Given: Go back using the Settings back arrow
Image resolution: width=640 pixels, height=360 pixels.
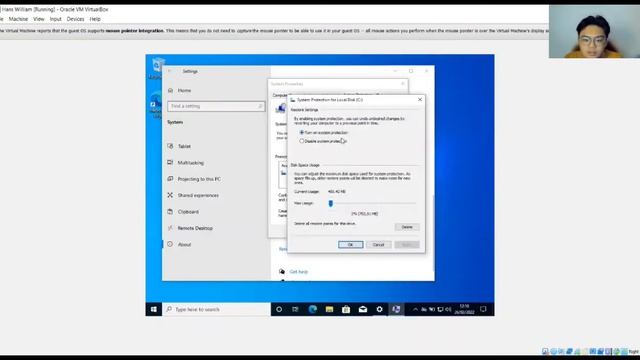Looking at the screenshot, I should 169,71.
